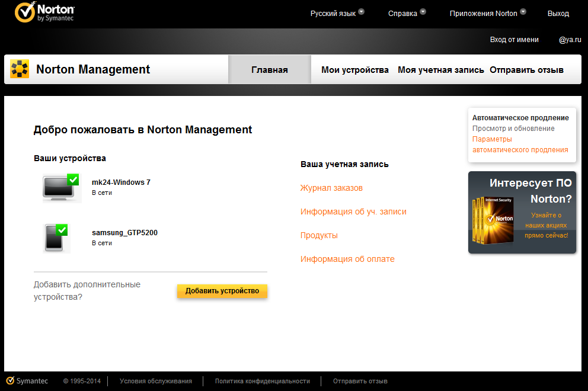Click Узнайте о наших акциях promo link

point(546,225)
